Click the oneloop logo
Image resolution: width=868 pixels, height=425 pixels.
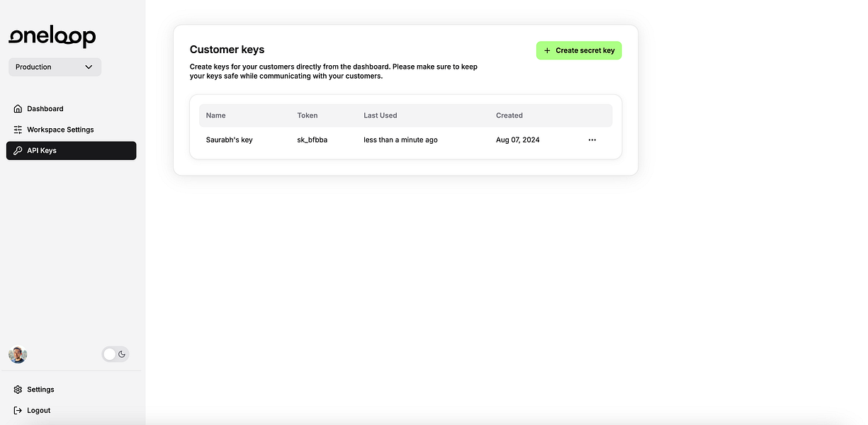52,37
